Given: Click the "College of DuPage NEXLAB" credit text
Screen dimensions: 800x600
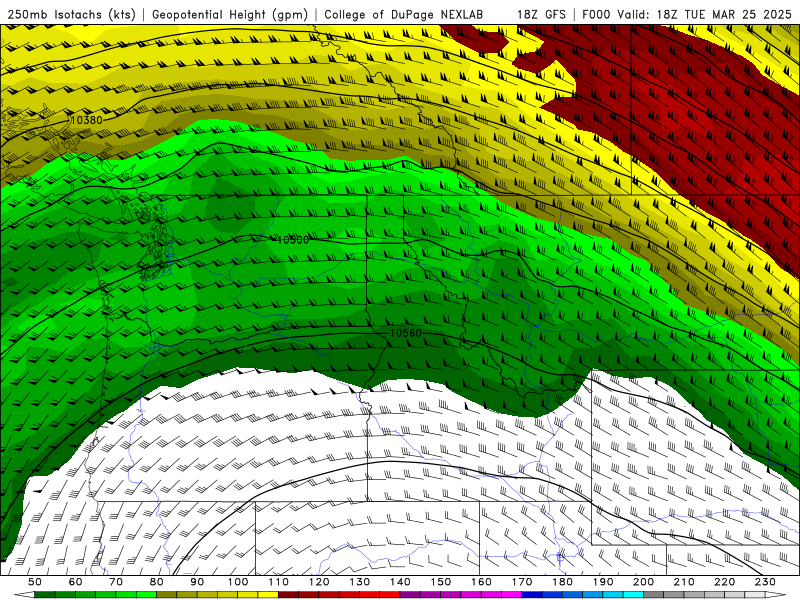Looking at the screenshot, I should (x=404, y=14).
